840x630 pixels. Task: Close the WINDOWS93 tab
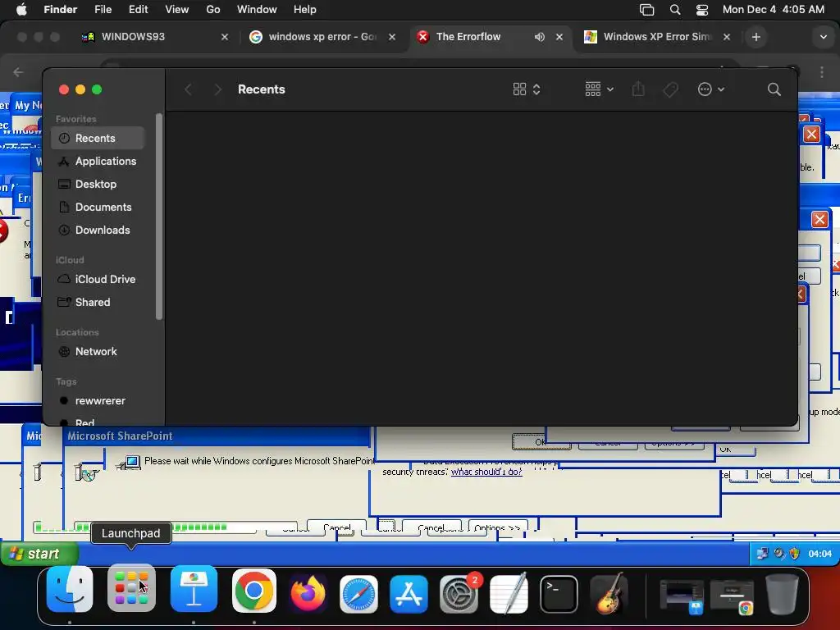pos(225,37)
